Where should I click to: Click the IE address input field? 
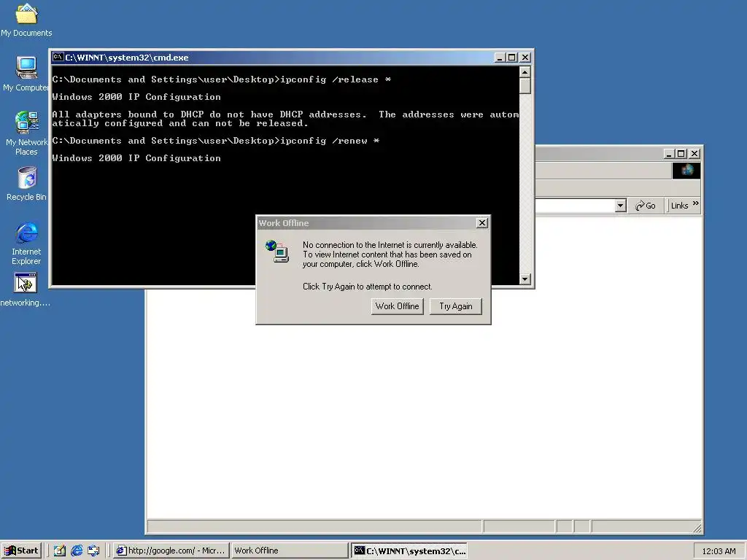pos(575,206)
